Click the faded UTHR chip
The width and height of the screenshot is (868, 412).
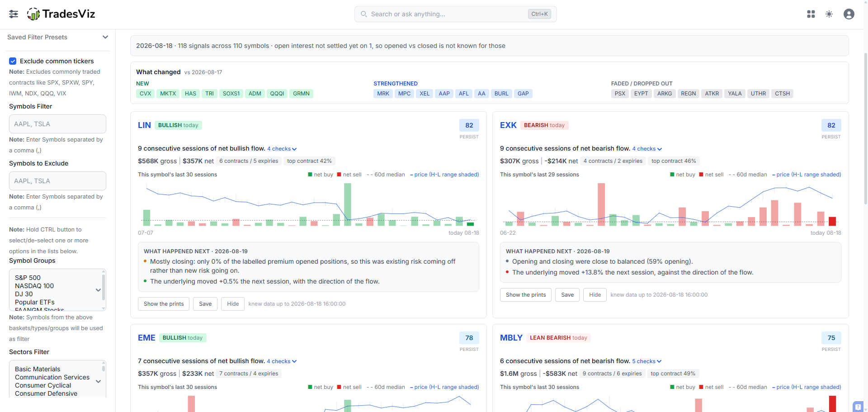[758, 94]
